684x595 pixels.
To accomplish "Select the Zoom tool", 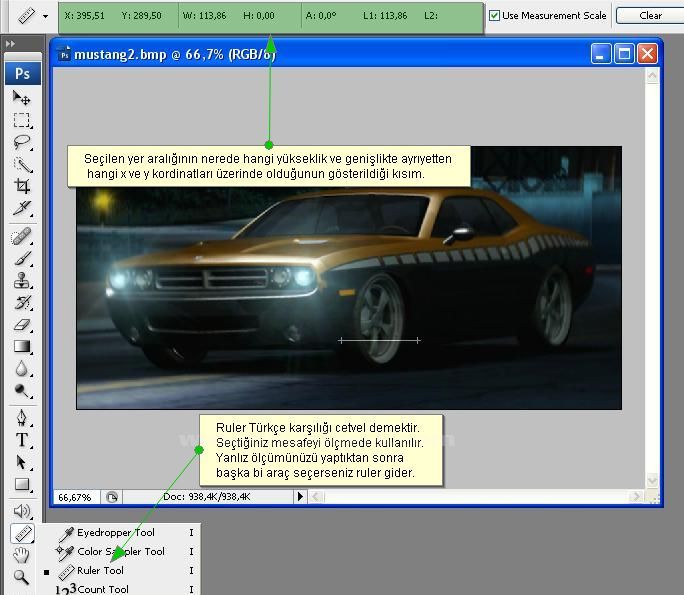I will coord(21,577).
